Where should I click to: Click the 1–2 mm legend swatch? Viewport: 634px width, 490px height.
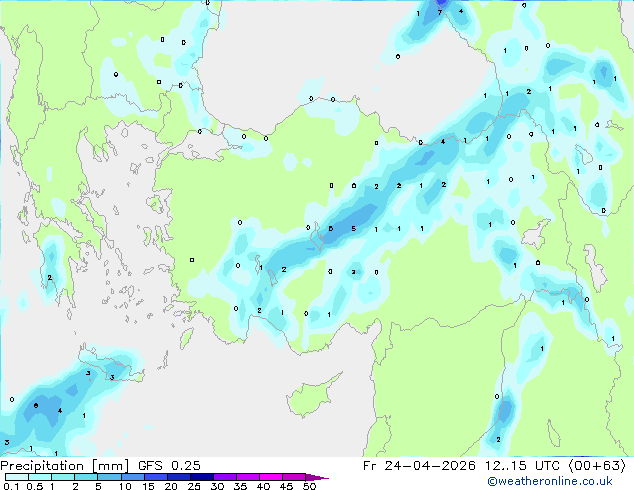tap(63, 477)
